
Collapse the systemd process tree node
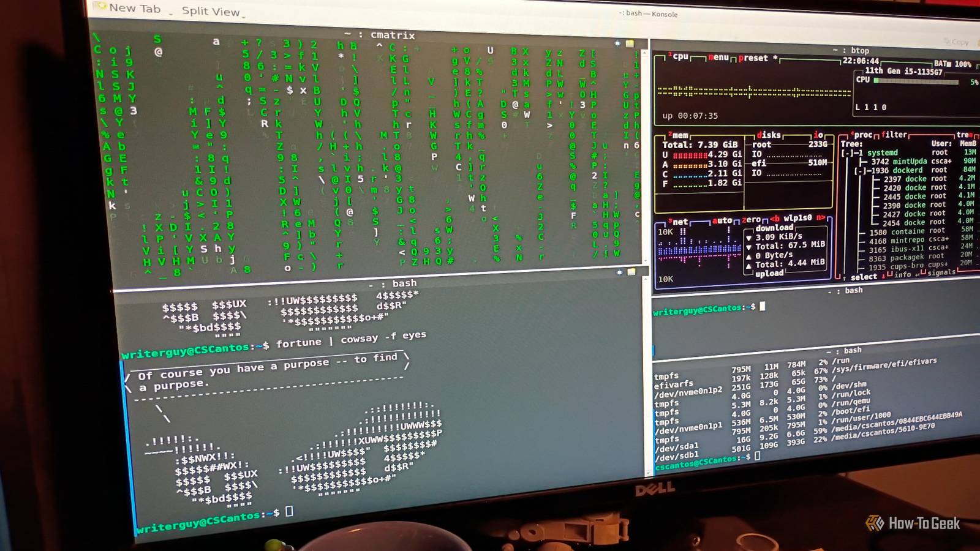point(848,152)
